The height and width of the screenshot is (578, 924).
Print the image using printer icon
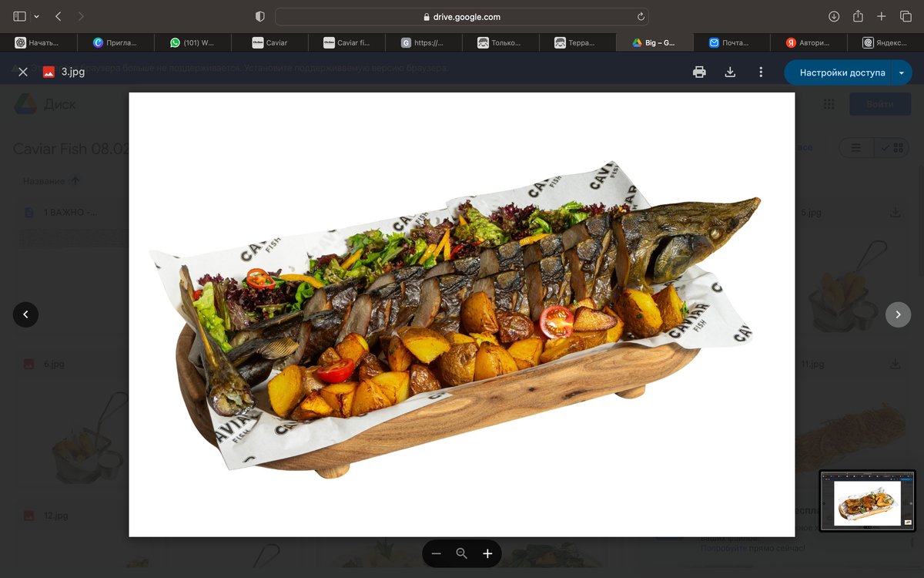[x=699, y=72]
